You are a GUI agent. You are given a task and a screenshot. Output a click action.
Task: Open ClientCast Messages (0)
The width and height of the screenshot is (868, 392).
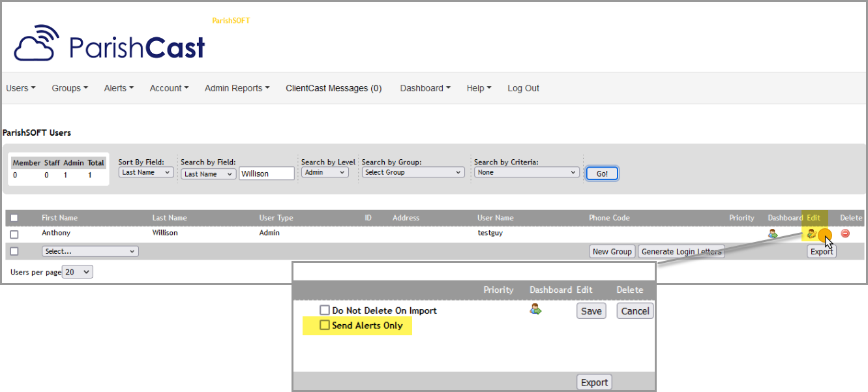pyautogui.click(x=334, y=88)
